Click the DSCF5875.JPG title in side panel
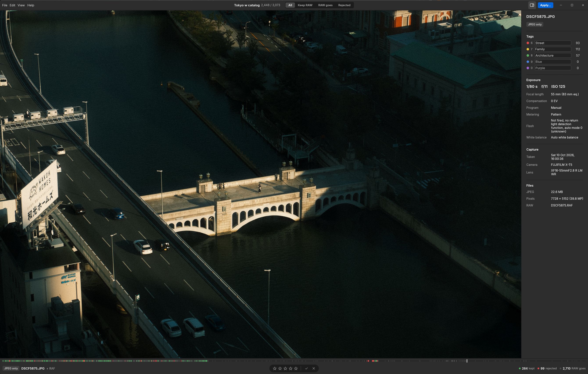Screen dimensions: 588x374 tap(540, 17)
